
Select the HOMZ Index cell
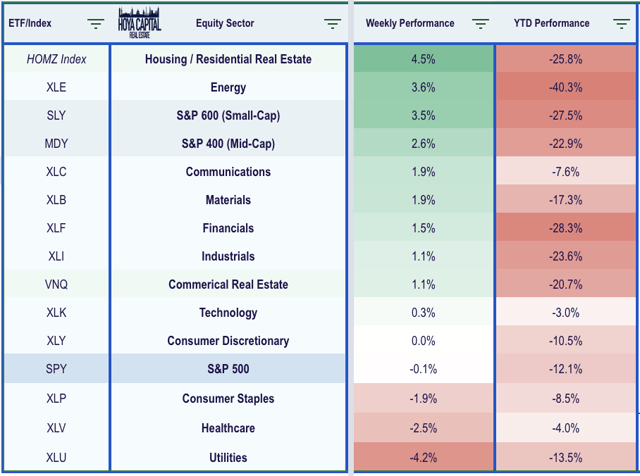click(x=56, y=59)
